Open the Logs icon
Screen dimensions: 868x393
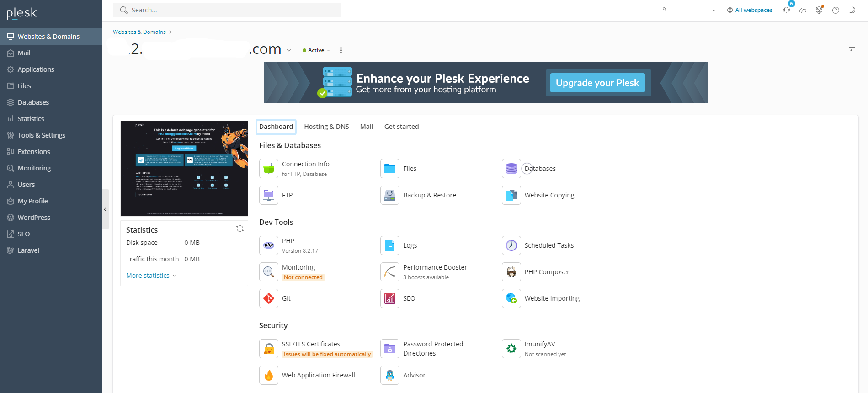[390, 245]
